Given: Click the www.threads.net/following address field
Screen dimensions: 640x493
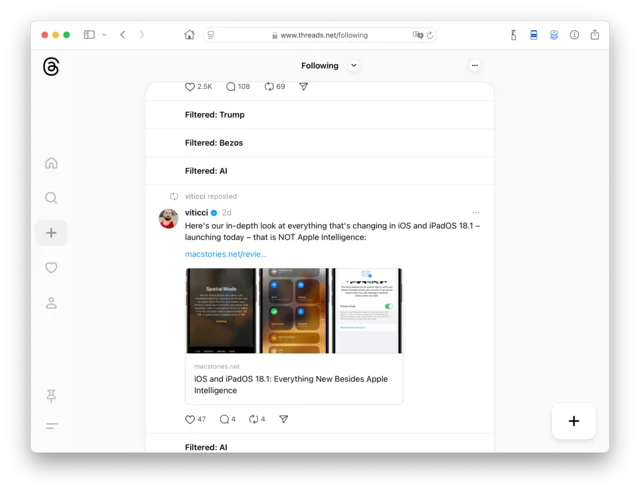Looking at the screenshot, I should coord(320,35).
